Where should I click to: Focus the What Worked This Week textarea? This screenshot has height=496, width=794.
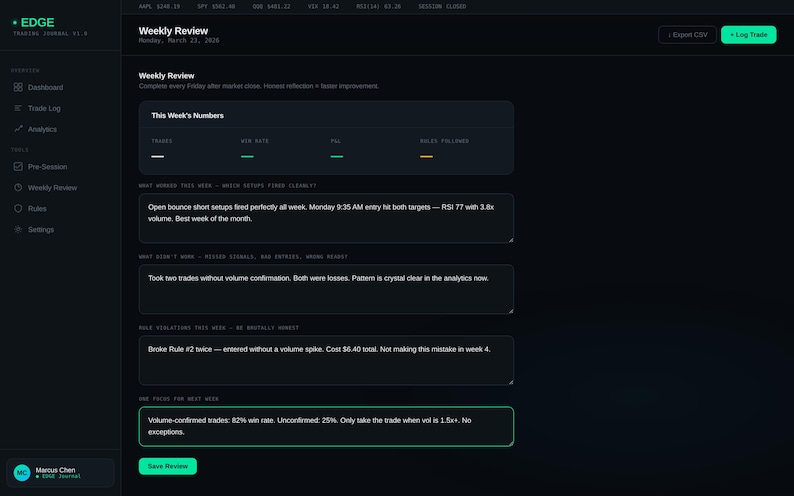point(326,218)
